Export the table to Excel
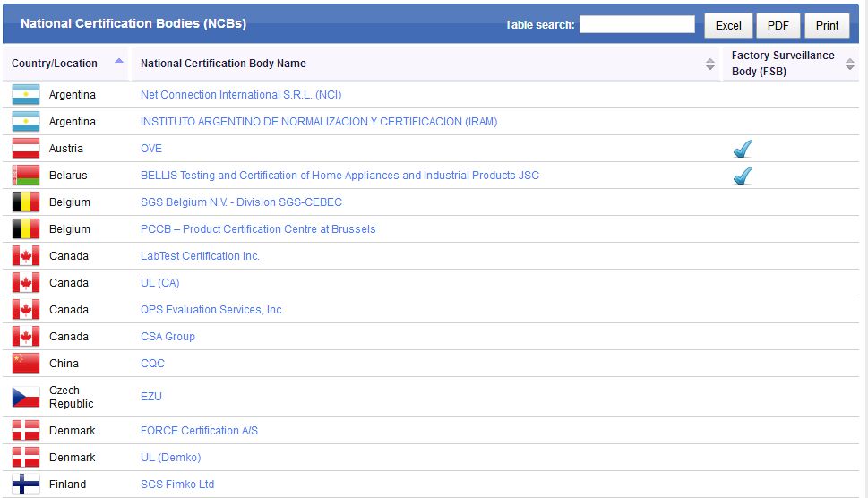Viewport: 868px width, 498px height. pos(728,26)
